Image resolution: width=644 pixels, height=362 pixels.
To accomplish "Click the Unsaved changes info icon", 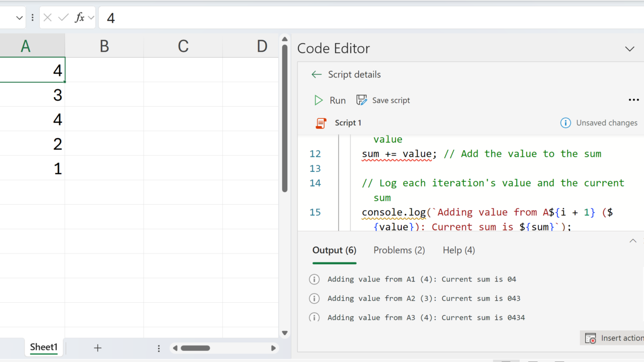I will point(566,123).
